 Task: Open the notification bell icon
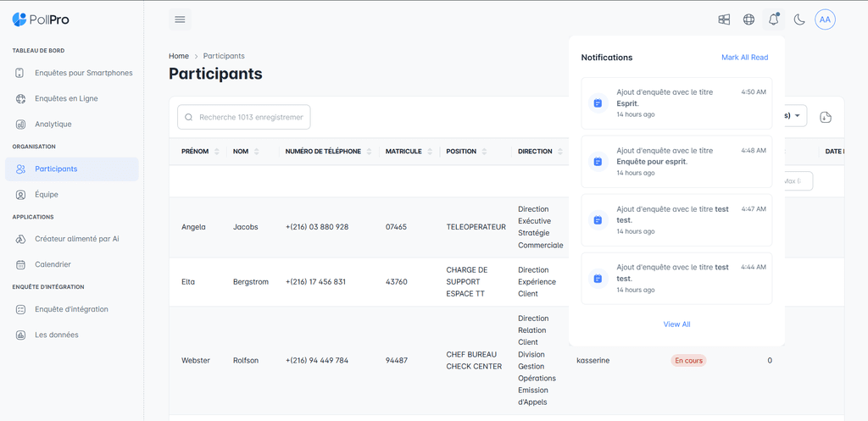[772, 19]
